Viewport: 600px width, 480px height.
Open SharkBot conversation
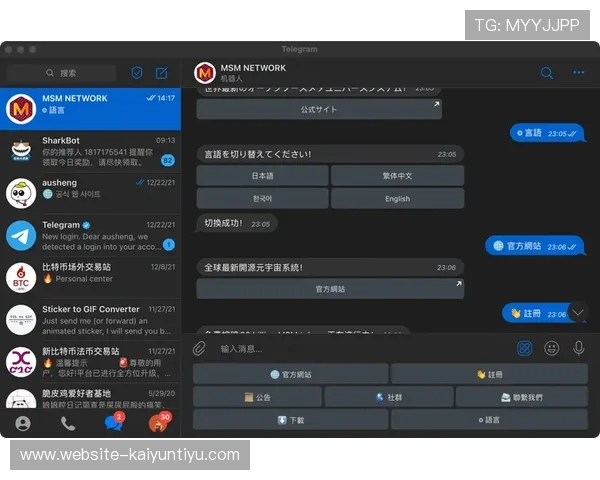[x=90, y=152]
